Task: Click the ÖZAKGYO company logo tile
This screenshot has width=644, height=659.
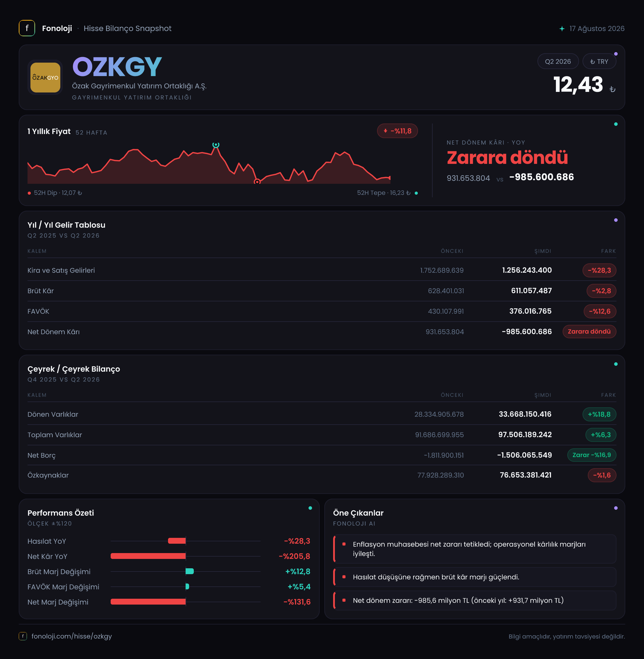Action: tap(45, 78)
